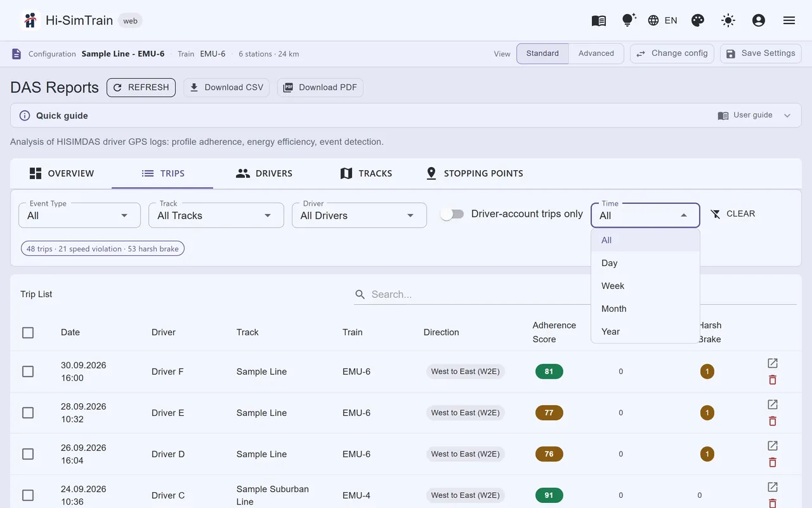Clear all filters
This screenshot has width=812, height=508.
point(733,214)
